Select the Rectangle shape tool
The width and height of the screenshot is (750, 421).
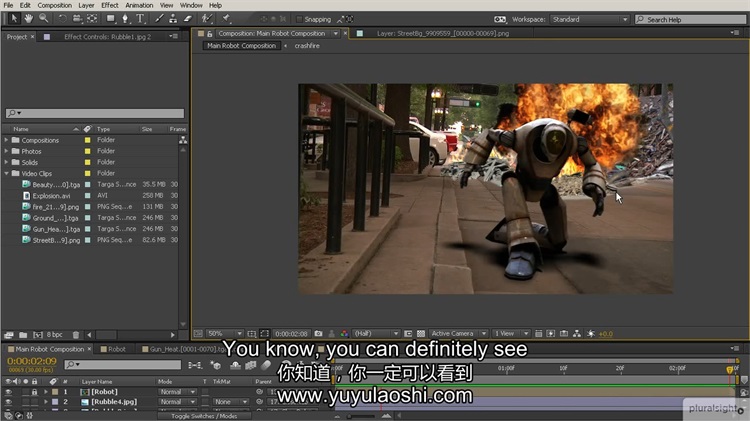pyautogui.click(x=110, y=19)
